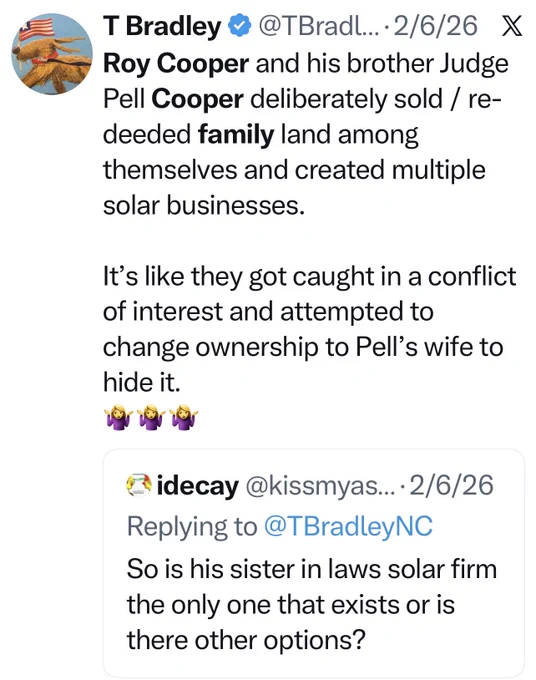Click the conflict of interest paragraph
Screen dimensions: 536x680
(x=309, y=329)
